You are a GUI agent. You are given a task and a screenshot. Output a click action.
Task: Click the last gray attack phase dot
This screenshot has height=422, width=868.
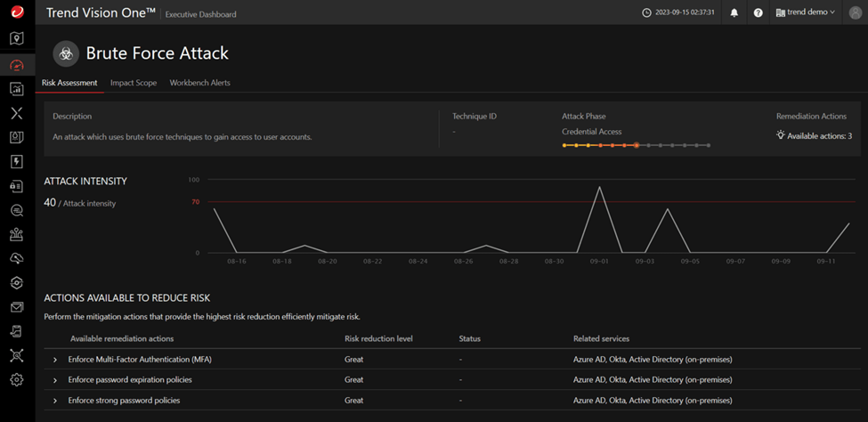tap(708, 146)
